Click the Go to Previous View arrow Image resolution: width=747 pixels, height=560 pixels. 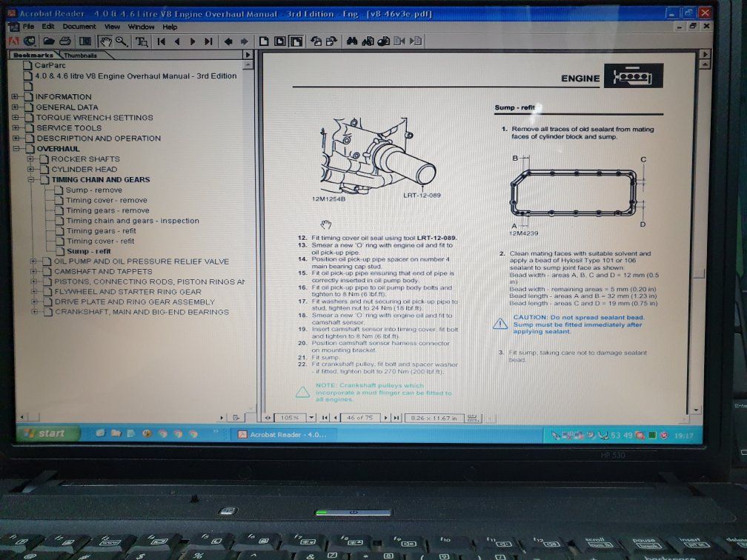(x=228, y=41)
